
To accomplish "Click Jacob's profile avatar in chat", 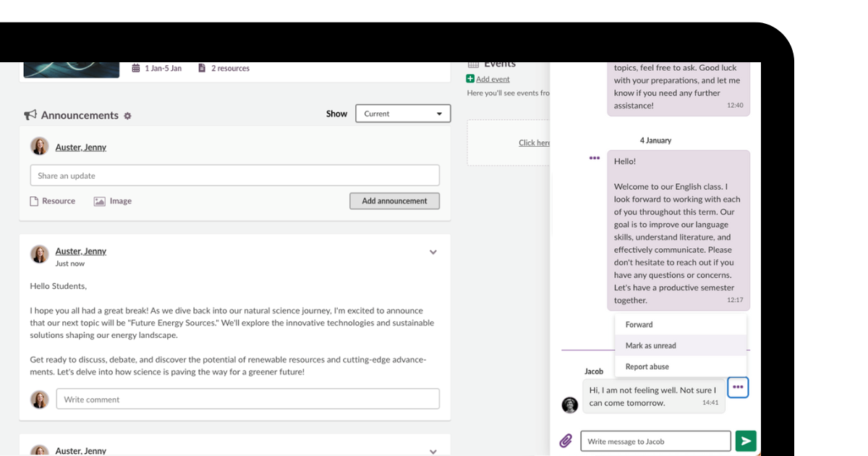I will [x=570, y=405].
